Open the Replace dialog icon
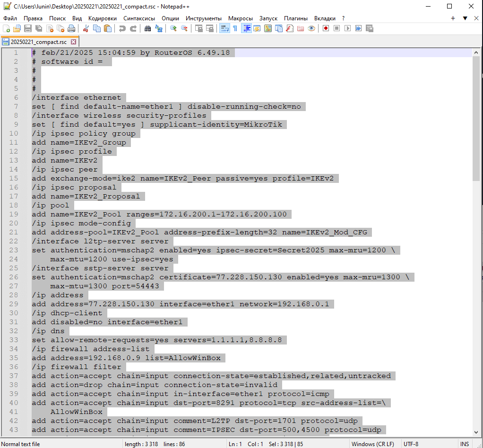 [x=159, y=29]
